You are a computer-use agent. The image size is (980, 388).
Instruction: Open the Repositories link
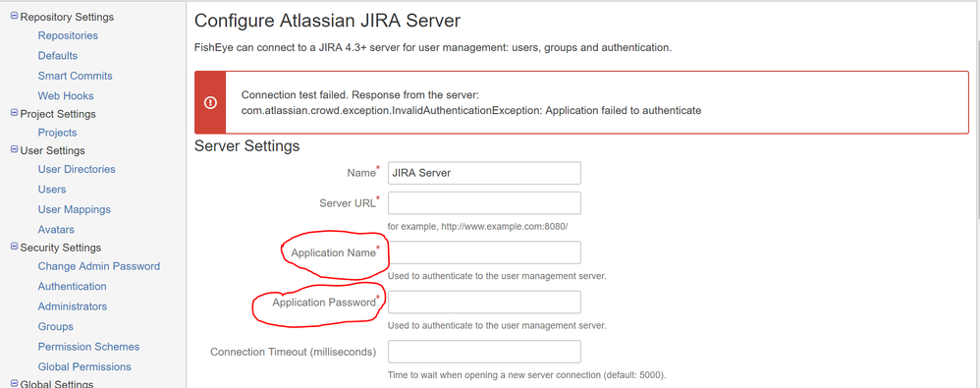(68, 35)
